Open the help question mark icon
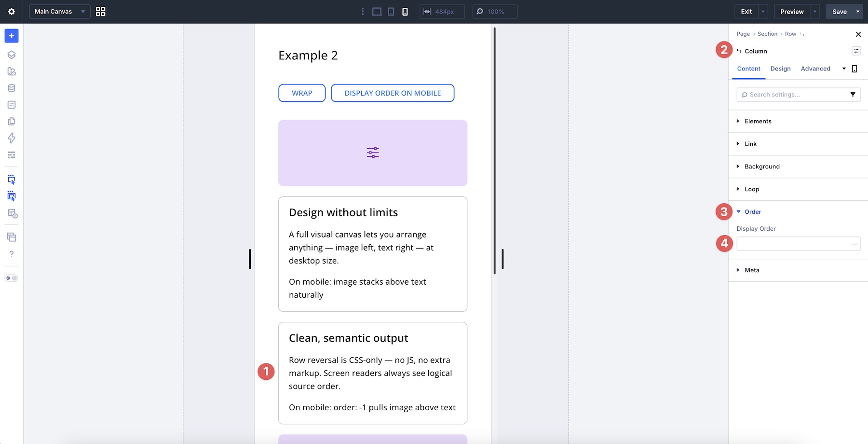This screenshot has height=444, width=868. click(12, 254)
